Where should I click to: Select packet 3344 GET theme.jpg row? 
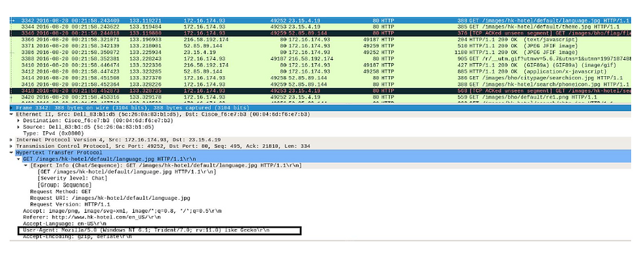[x=321, y=27]
